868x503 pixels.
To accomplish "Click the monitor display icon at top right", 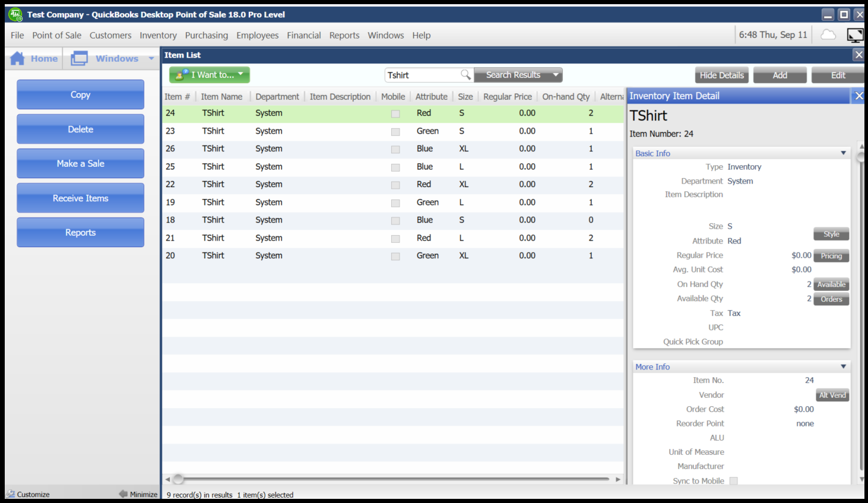I will click(855, 36).
